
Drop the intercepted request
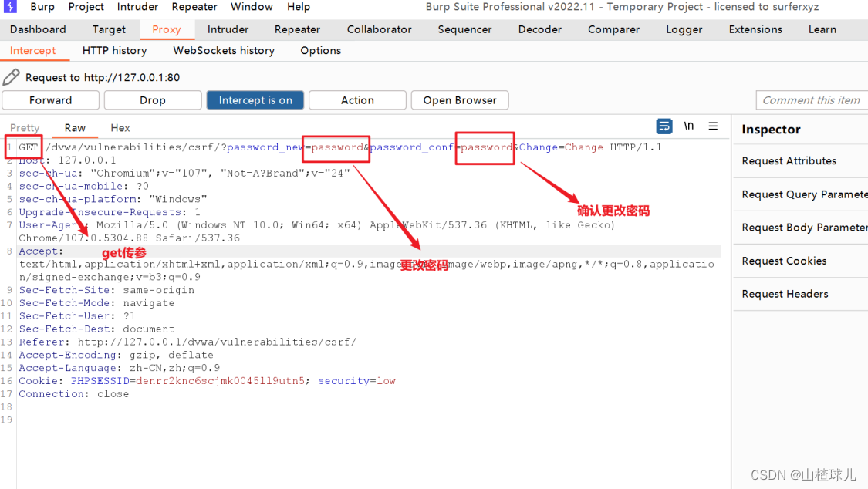point(152,100)
